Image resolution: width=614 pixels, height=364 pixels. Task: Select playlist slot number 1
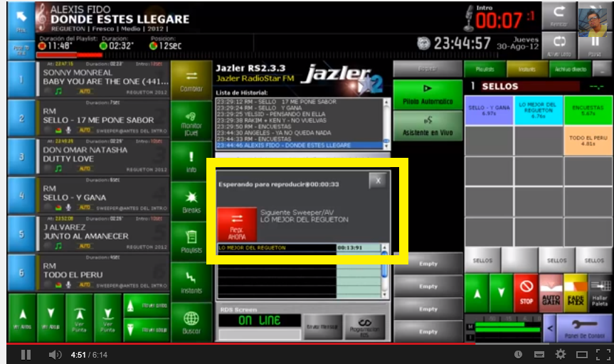coord(21,80)
